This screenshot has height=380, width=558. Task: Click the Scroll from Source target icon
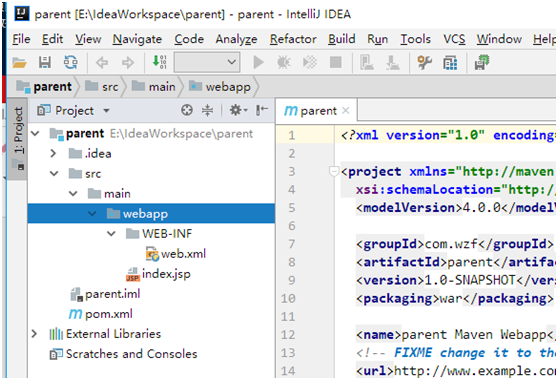[x=187, y=110]
